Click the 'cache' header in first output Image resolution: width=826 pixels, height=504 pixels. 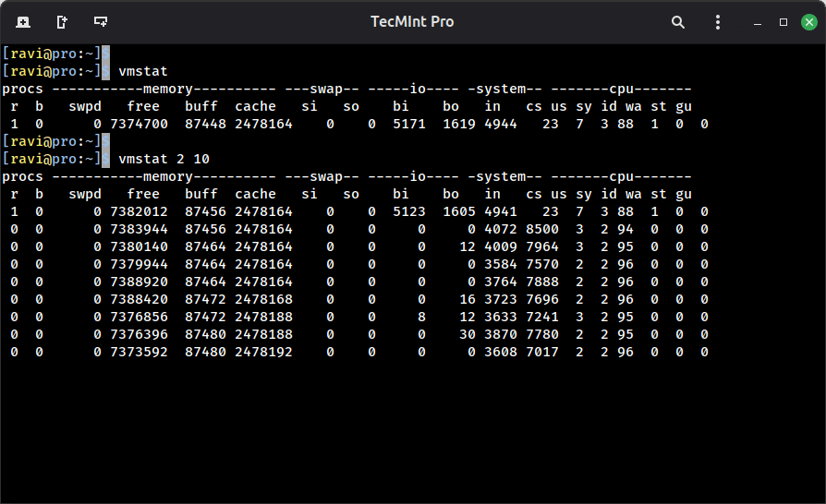coord(255,106)
